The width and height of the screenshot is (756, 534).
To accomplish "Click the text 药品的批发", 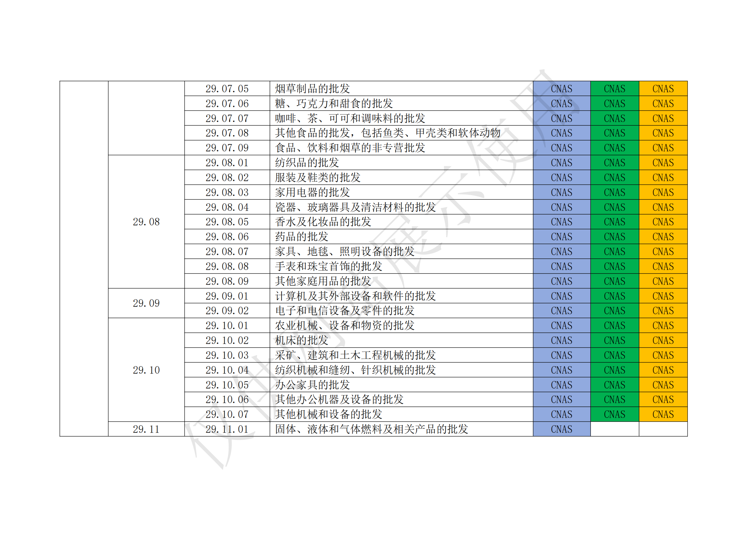I will click(x=302, y=236).
